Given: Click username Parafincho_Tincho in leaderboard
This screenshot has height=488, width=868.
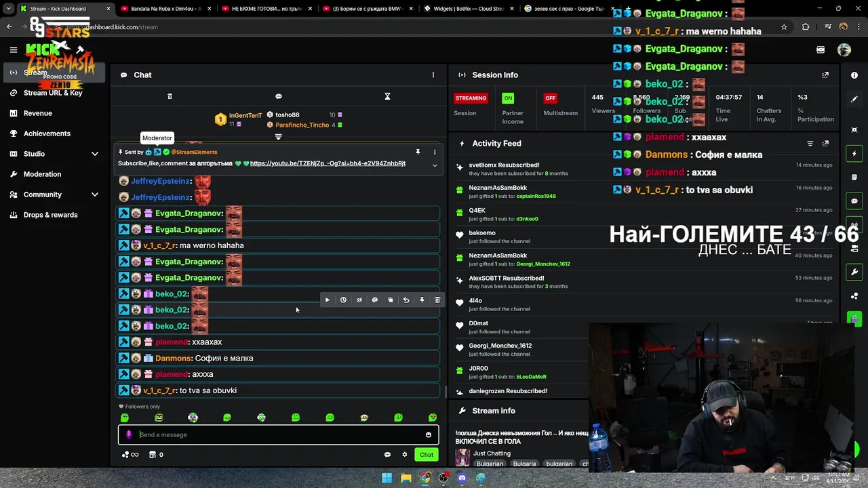Looking at the screenshot, I should (302, 125).
